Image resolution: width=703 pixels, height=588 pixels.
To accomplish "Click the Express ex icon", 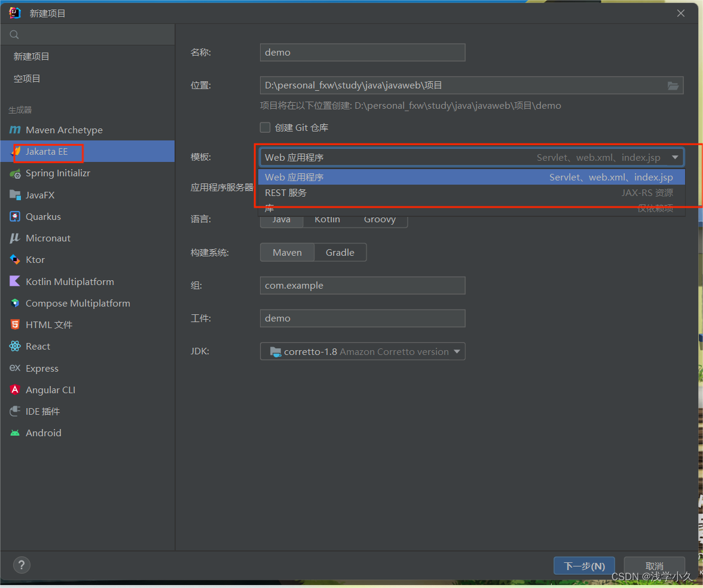I will 15,368.
